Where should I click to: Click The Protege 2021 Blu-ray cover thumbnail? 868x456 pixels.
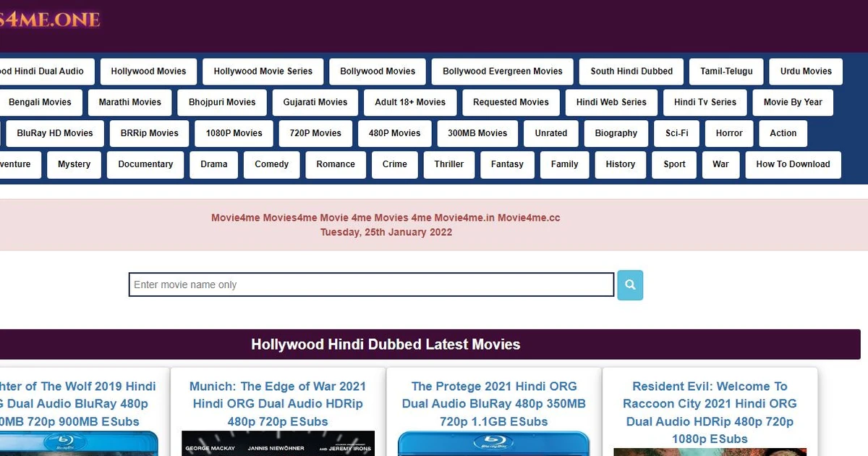(493, 445)
